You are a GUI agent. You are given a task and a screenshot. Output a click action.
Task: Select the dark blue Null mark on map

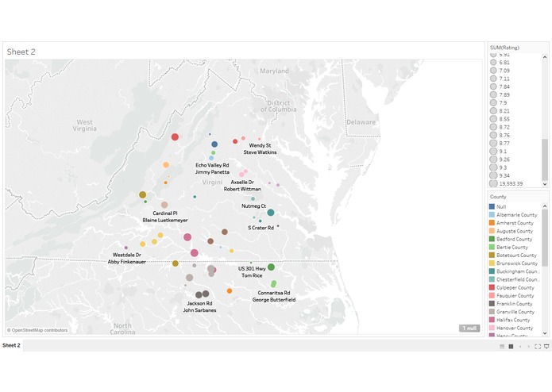[214, 144]
